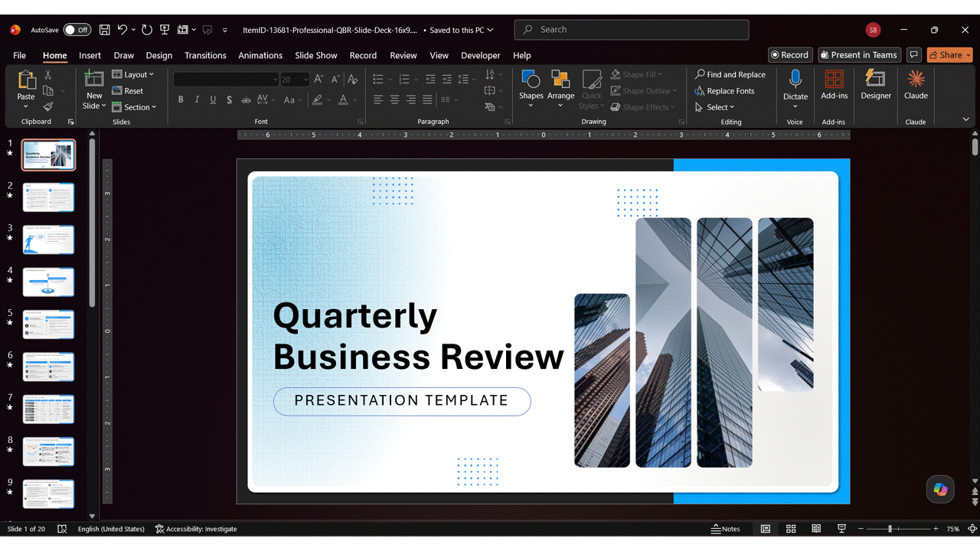This screenshot has height=551, width=980.
Task: Open the Animations tab
Action: [260, 55]
